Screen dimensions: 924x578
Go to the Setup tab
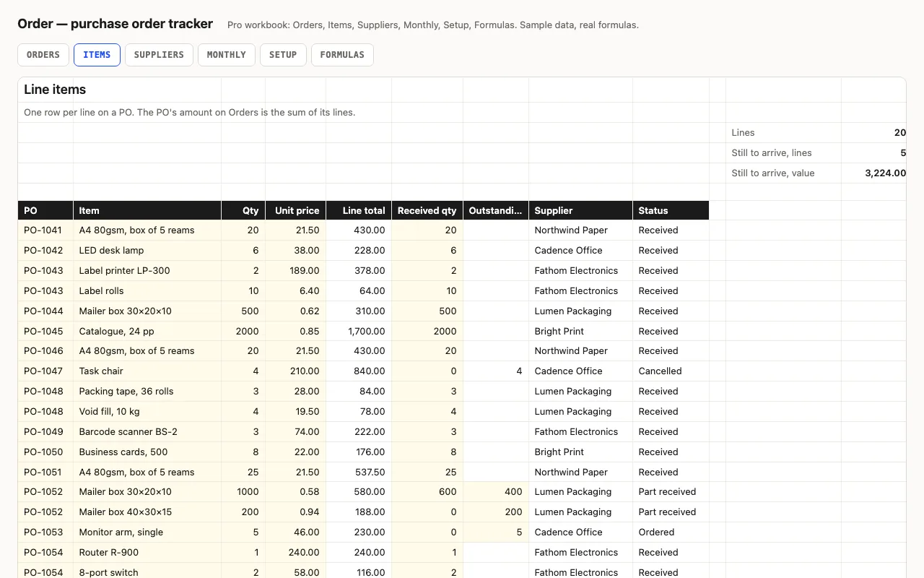pos(283,55)
